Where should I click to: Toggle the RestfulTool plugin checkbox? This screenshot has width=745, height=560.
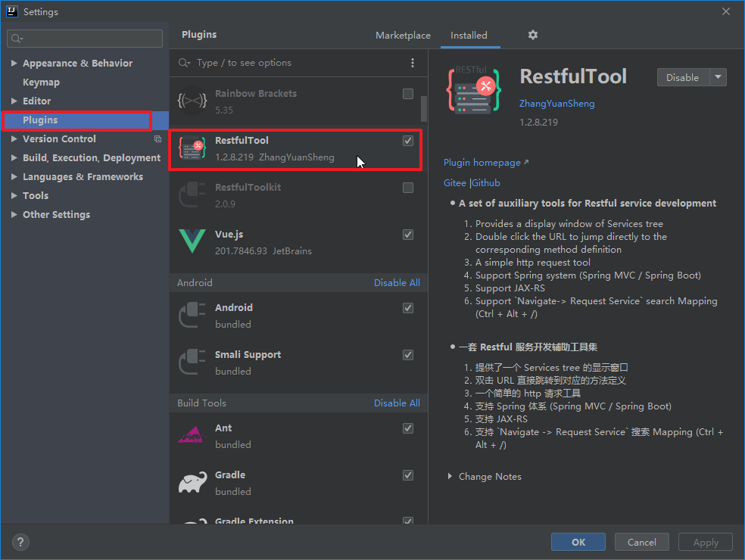[x=407, y=141]
